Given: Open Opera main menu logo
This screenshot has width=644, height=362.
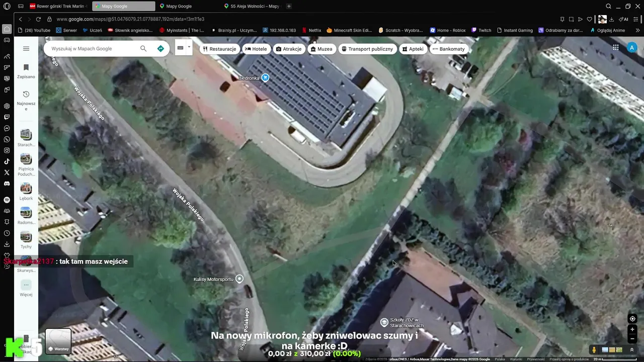Looking at the screenshot, I should click(7, 6).
